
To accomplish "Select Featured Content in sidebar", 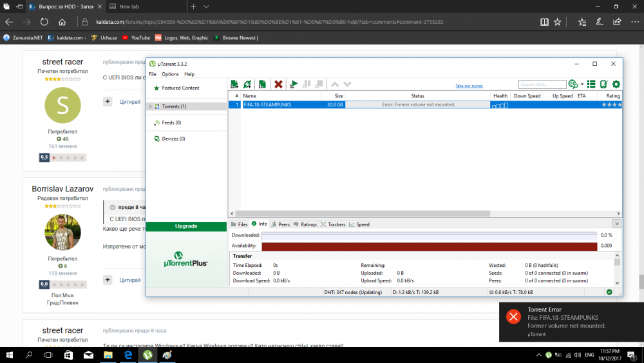I will point(180,88).
